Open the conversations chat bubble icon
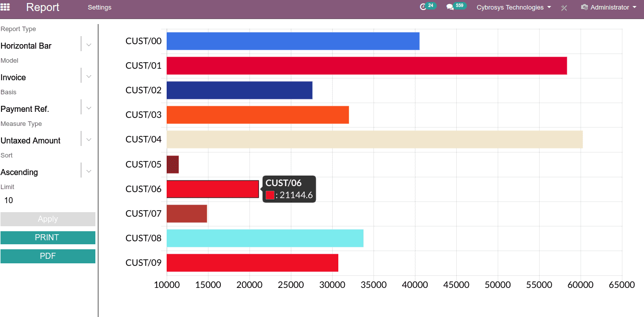644x317 pixels. [450, 7]
